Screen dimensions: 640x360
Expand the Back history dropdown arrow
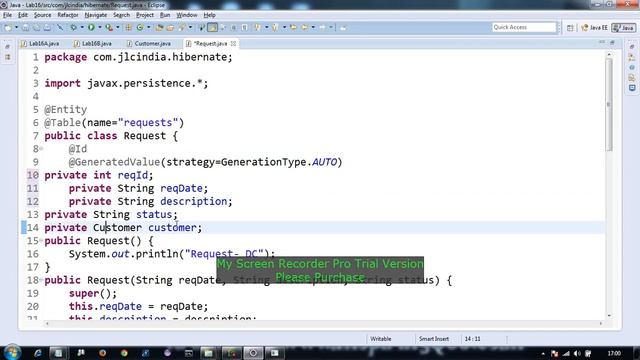[x=313, y=27]
